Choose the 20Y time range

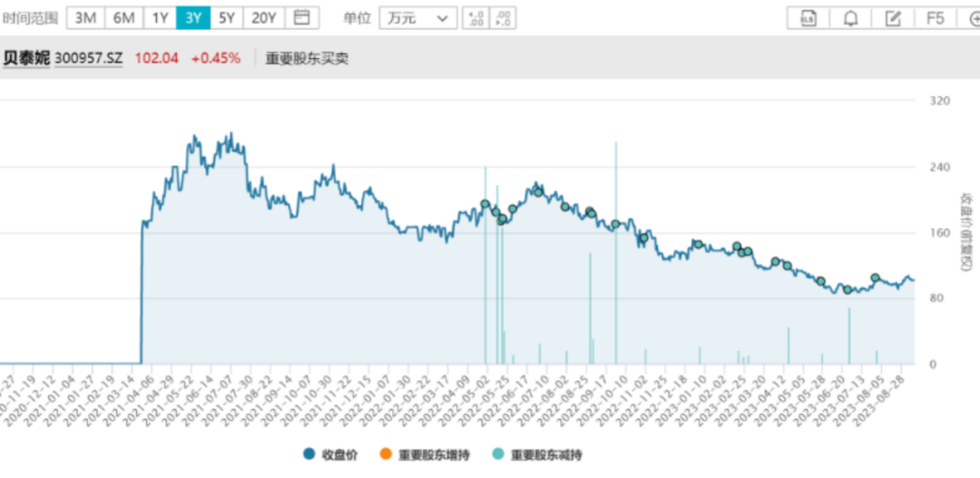[x=264, y=17]
